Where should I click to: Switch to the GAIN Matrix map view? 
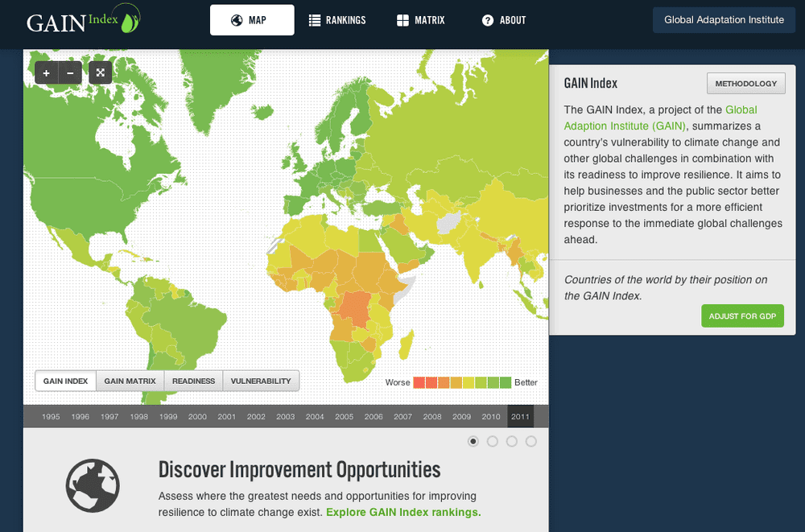(130, 381)
